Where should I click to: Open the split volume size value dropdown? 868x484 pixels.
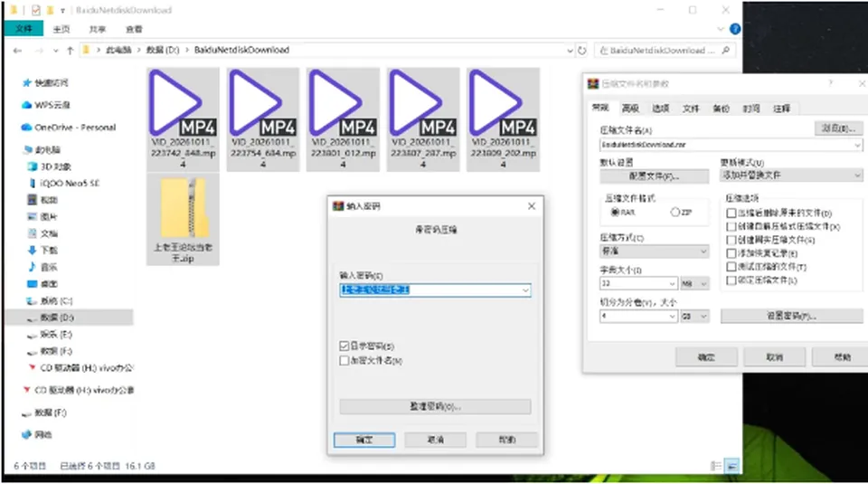(672, 317)
